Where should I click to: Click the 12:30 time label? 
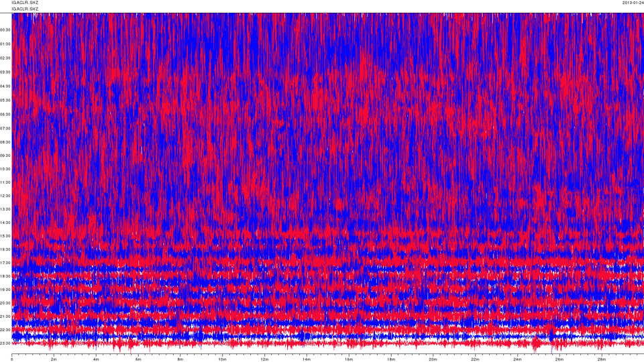5,196
